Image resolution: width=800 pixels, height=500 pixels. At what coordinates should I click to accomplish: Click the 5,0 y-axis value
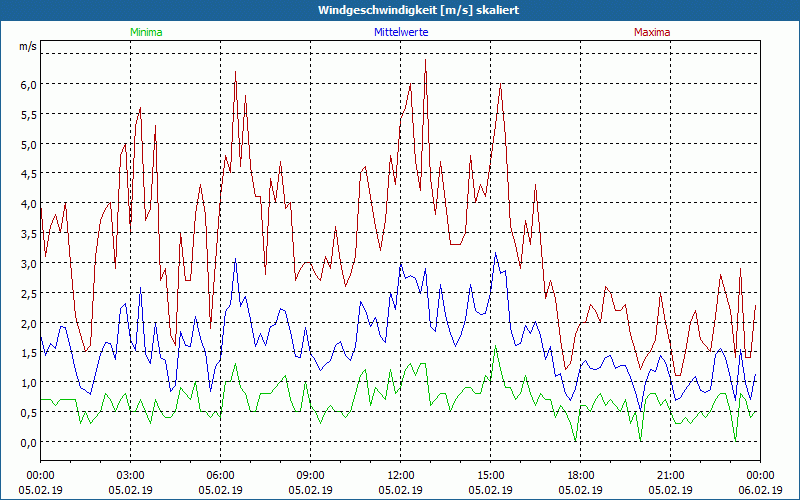click(29, 144)
